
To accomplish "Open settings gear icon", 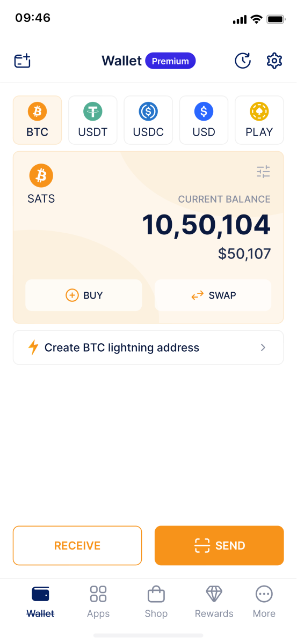I will (274, 61).
